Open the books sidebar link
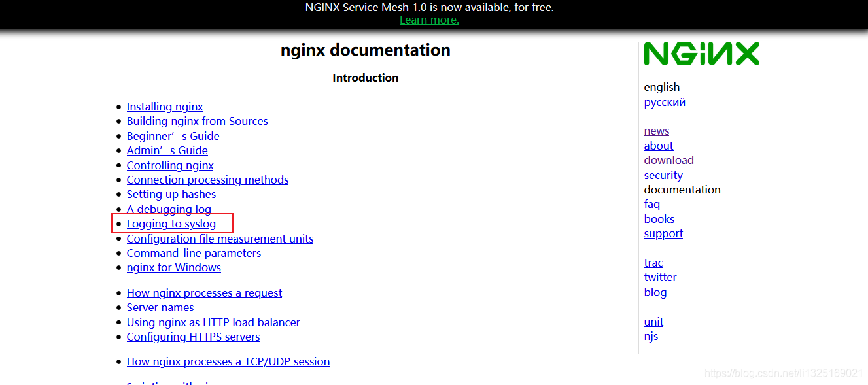 tap(659, 219)
